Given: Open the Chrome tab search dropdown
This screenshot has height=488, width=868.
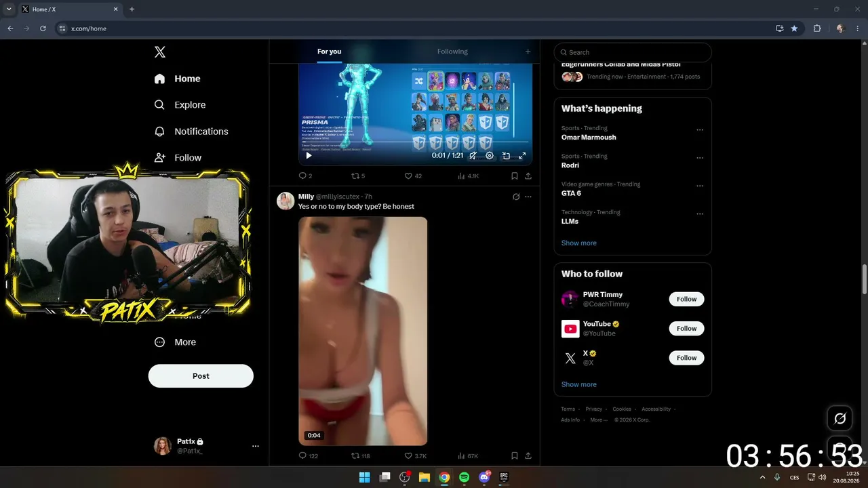Looking at the screenshot, I should pos(9,9).
